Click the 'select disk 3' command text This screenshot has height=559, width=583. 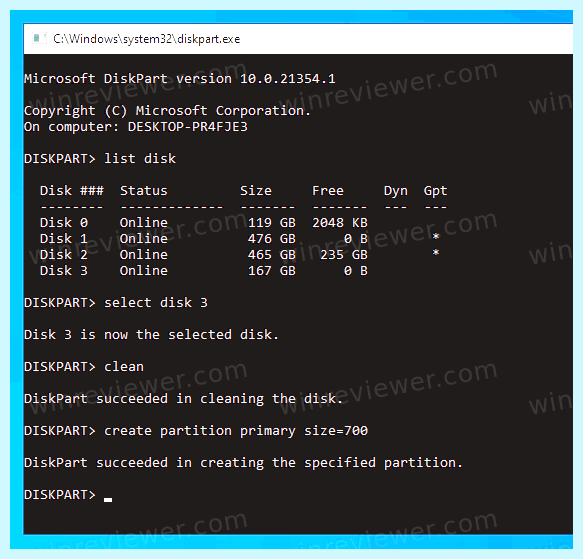click(x=156, y=302)
